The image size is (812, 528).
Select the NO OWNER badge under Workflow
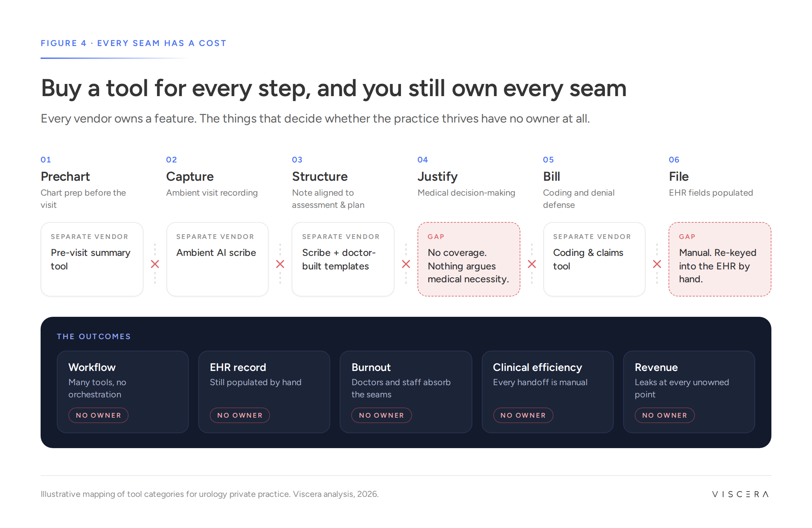click(x=98, y=415)
